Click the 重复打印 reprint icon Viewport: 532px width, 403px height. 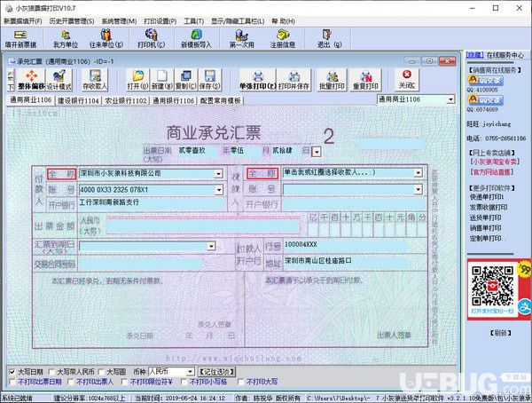tap(365, 80)
